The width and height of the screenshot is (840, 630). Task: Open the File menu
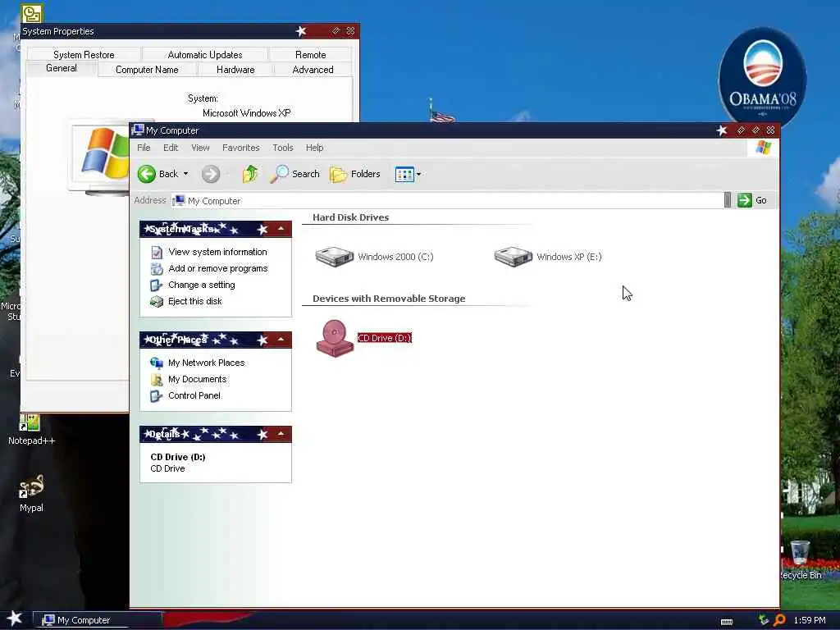[x=144, y=148]
